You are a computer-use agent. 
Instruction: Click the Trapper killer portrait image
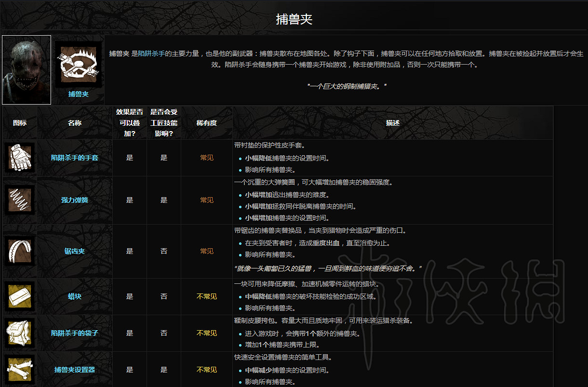tap(27, 70)
